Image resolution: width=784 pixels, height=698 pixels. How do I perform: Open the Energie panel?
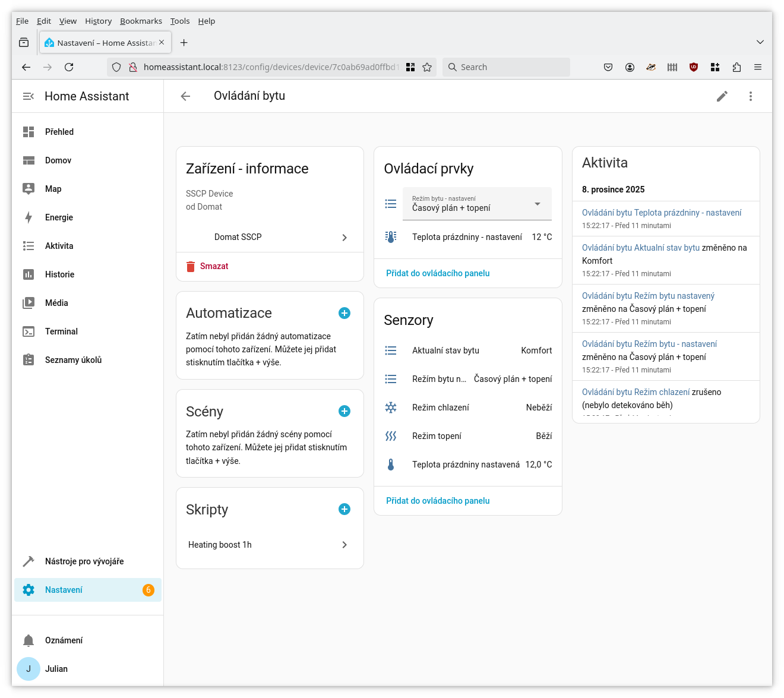[x=88, y=217]
